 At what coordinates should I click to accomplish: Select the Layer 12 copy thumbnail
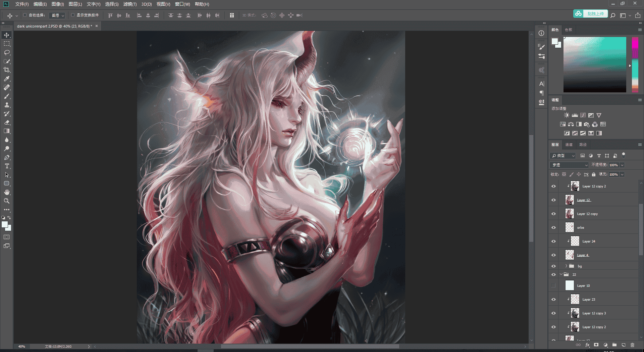[x=570, y=214]
